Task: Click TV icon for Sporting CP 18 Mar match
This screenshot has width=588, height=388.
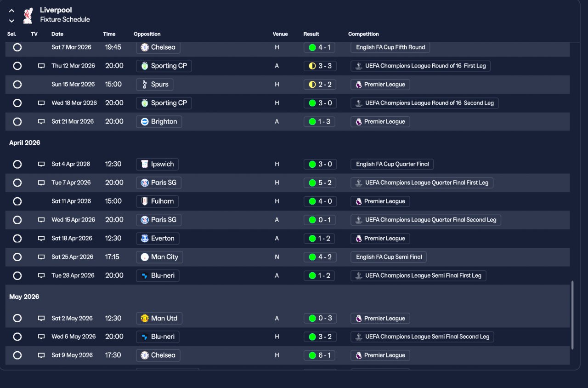Action: click(41, 103)
